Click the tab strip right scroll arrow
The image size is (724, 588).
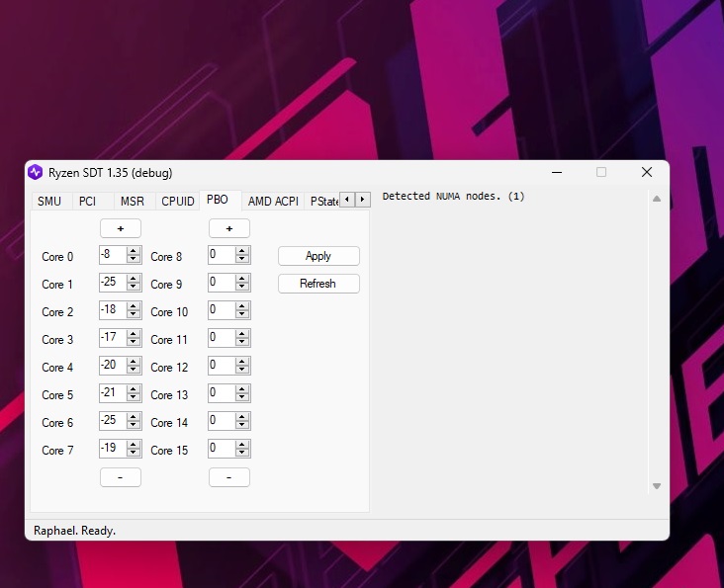362,200
